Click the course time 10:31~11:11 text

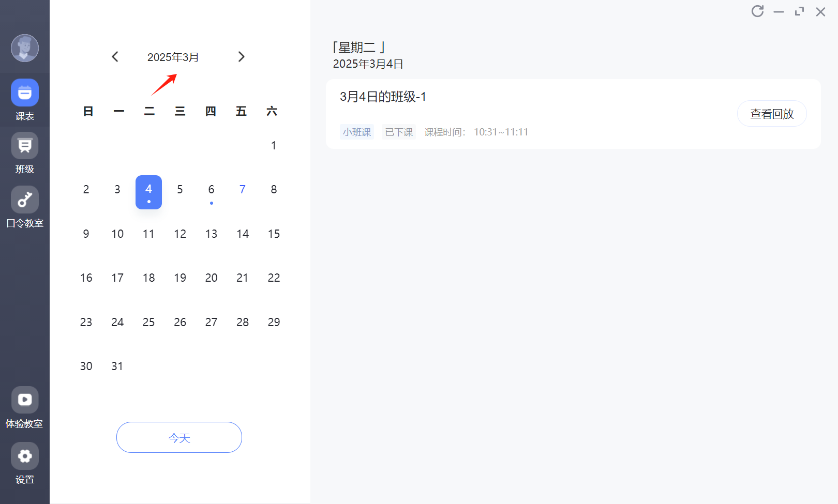501,132
